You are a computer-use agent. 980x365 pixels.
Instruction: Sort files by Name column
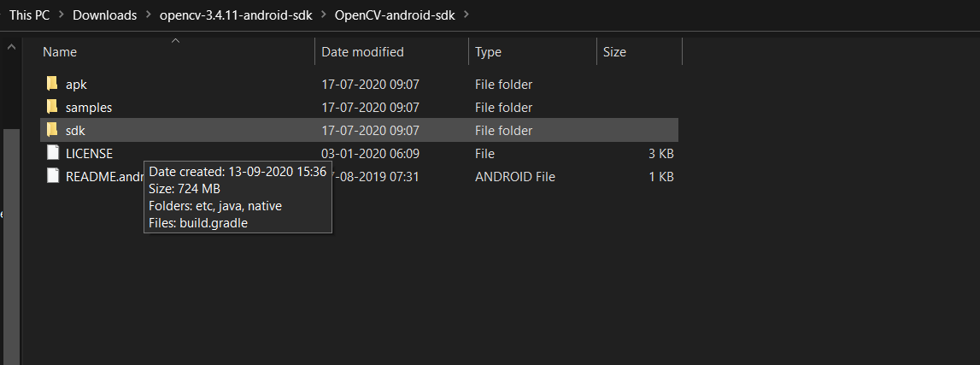click(60, 52)
